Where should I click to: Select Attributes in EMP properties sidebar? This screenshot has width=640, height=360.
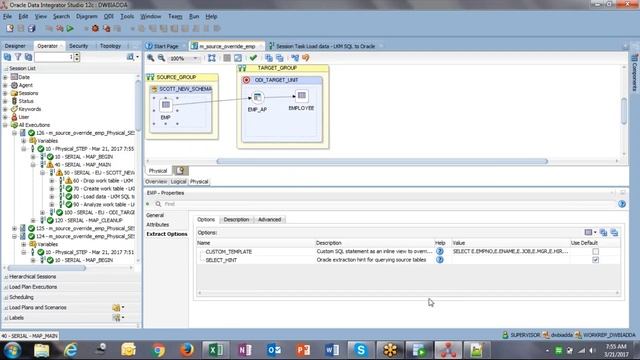(x=158, y=224)
